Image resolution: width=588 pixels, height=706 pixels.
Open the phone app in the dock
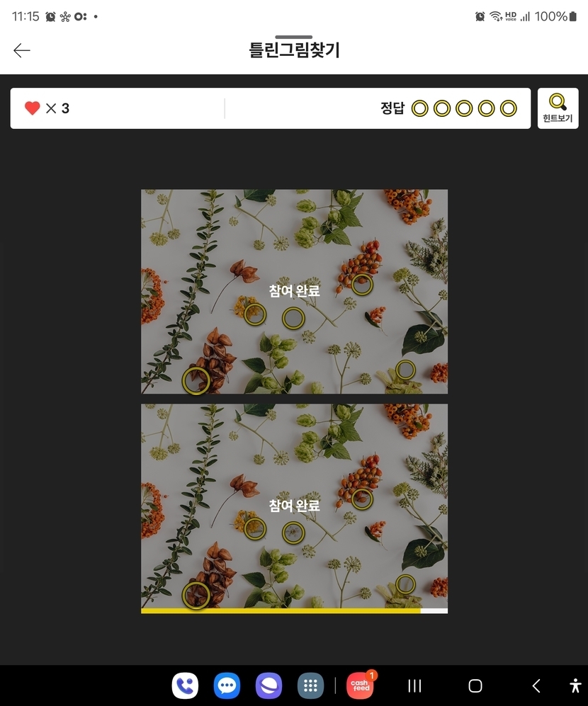pyautogui.click(x=185, y=685)
